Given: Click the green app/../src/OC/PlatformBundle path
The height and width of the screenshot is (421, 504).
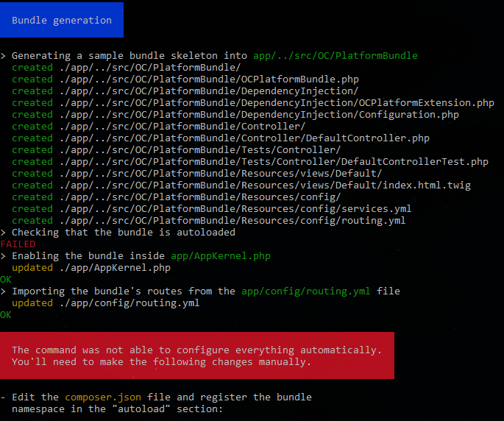Looking at the screenshot, I should click(x=335, y=55).
